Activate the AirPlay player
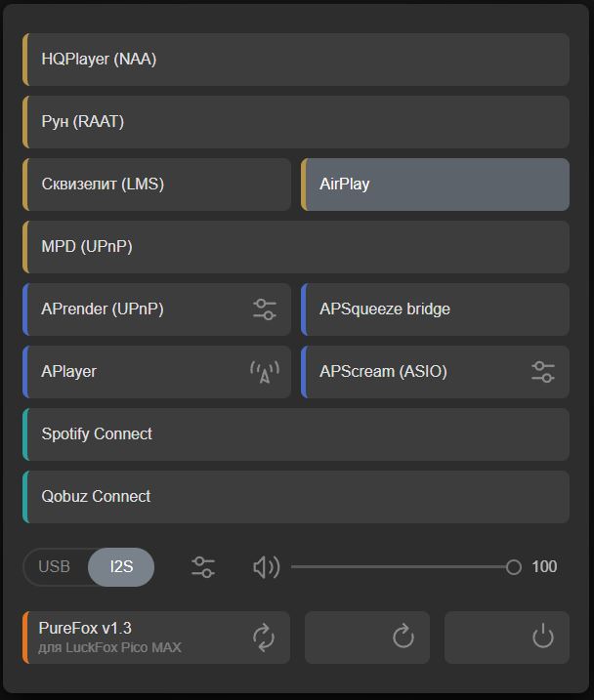The image size is (594, 700). click(x=435, y=185)
